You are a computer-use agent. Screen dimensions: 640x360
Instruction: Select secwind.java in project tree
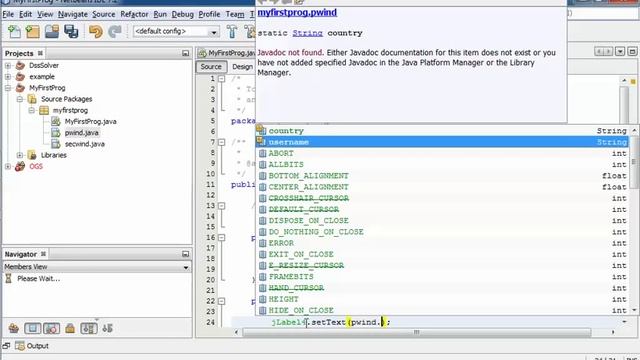tap(84, 144)
